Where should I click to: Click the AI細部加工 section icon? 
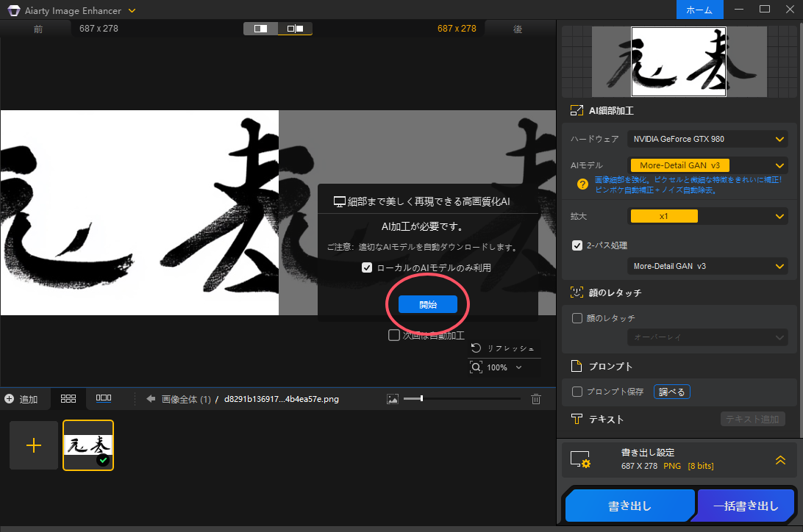[x=577, y=110]
